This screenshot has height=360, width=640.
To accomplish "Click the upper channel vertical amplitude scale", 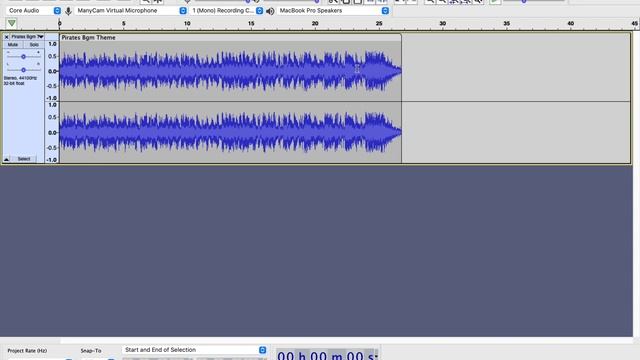I will tap(52, 71).
